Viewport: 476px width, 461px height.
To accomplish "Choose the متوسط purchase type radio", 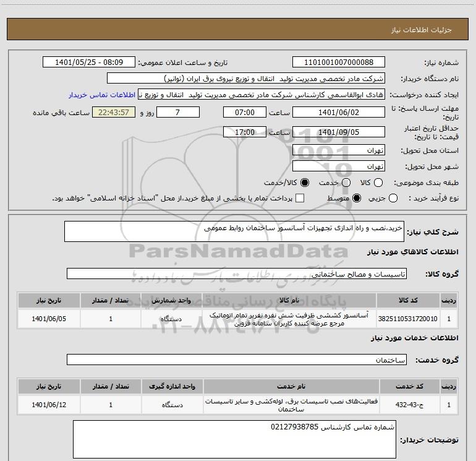I will pos(357,198).
